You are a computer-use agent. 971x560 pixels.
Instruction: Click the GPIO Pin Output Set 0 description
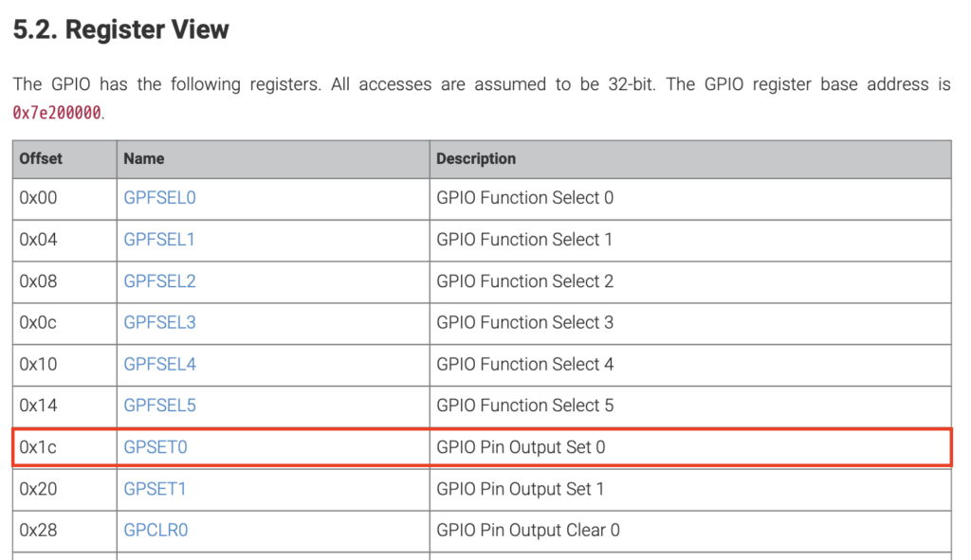tap(521, 447)
